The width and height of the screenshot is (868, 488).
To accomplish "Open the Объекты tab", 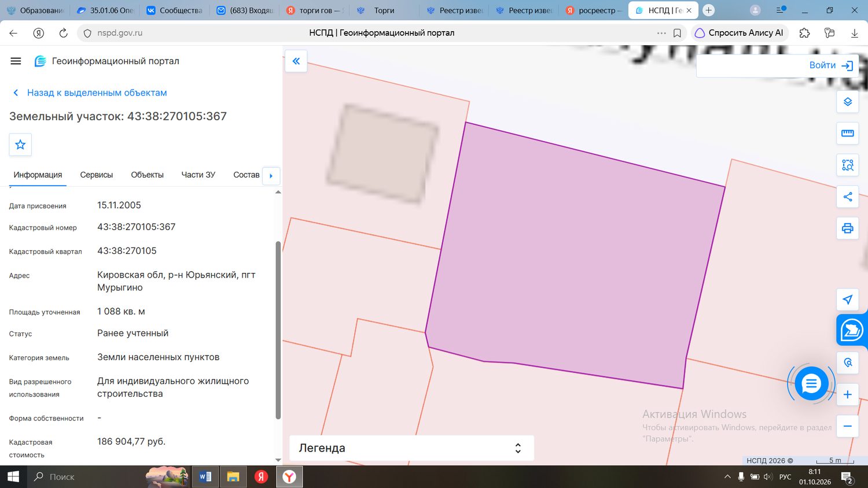I will (x=147, y=175).
